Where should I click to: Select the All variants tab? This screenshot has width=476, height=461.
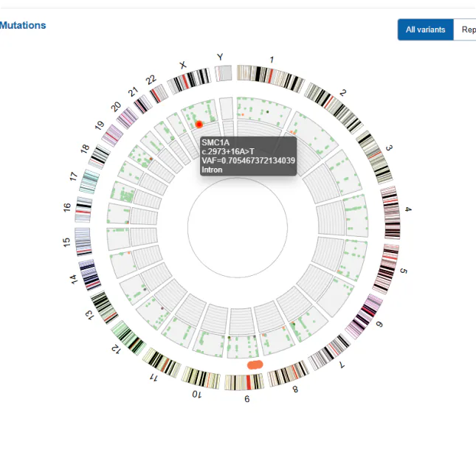click(x=426, y=30)
